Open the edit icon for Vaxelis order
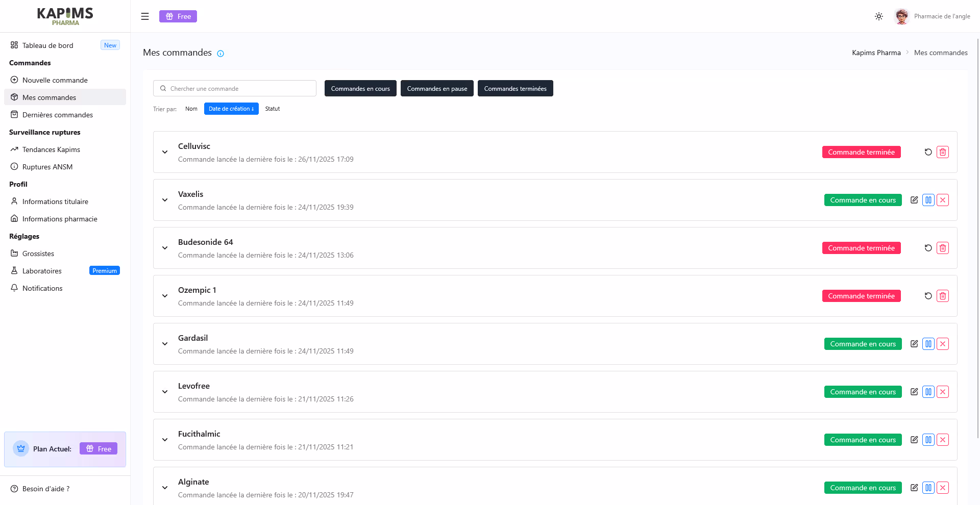980x505 pixels. tap(914, 200)
